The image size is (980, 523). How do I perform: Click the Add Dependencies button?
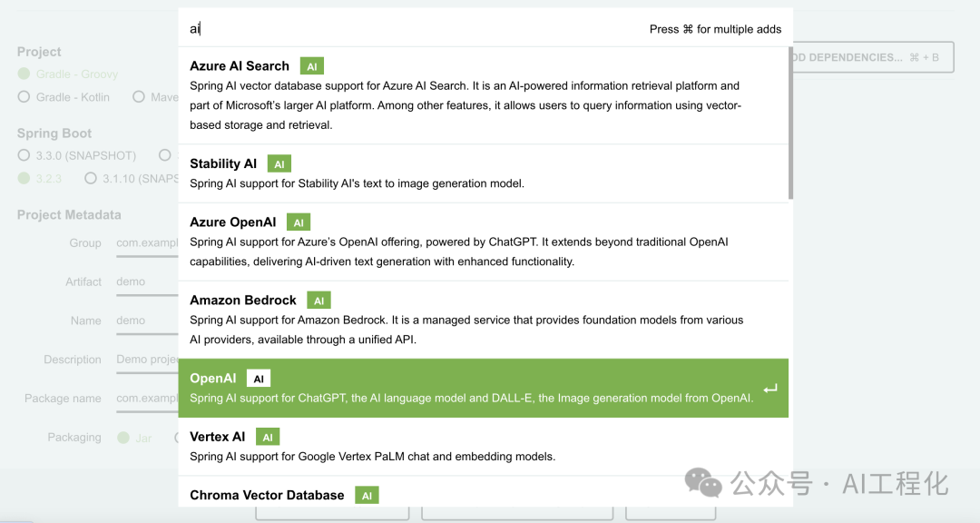click(x=869, y=57)
